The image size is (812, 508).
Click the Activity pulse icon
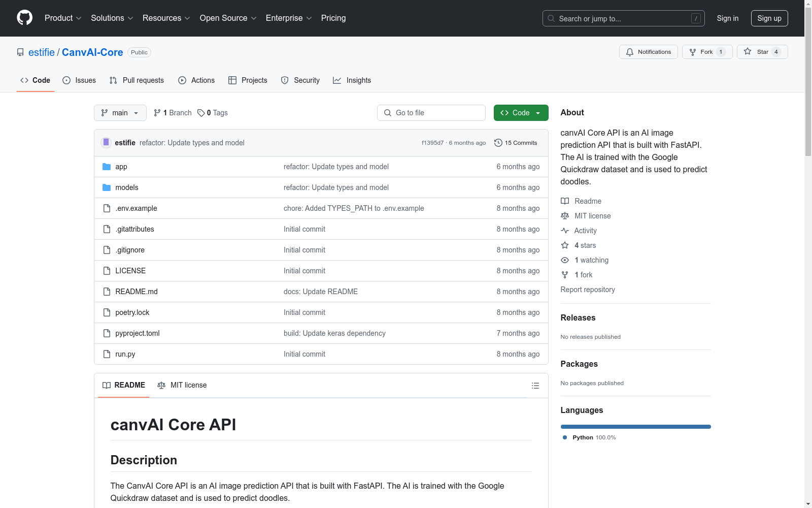pyautogui.click(x=565, y=231)
